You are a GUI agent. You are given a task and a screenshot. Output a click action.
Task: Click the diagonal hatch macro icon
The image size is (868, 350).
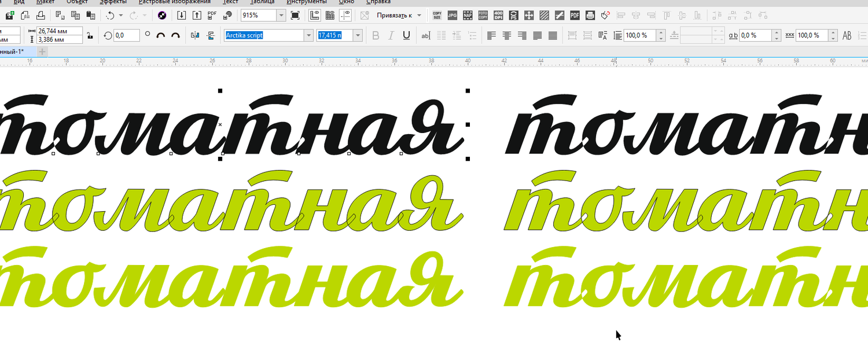pos(544,15)
